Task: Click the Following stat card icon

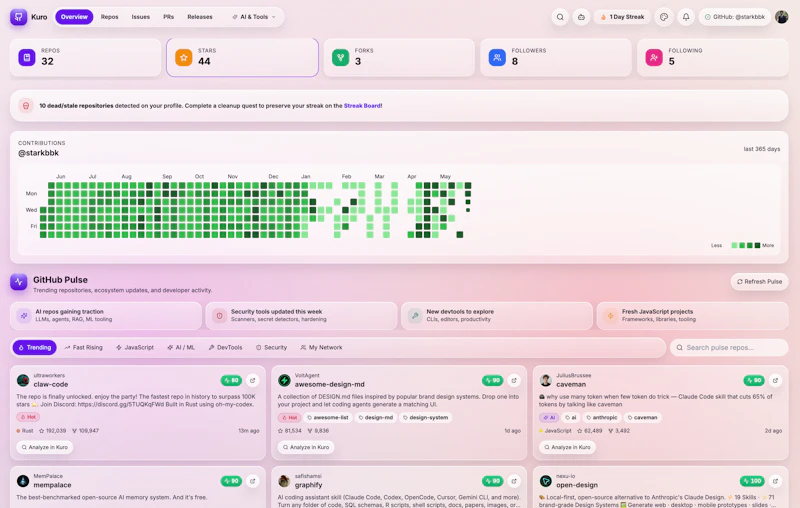Action: click(654, 57)
